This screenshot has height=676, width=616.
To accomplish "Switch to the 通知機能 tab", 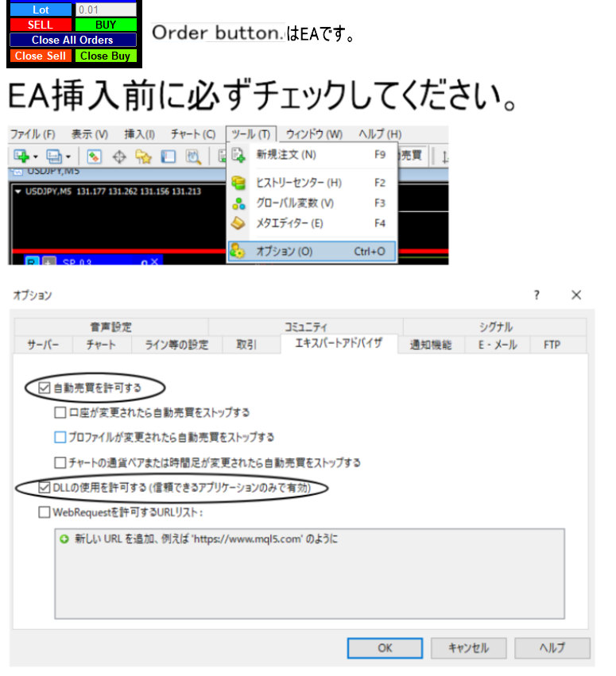I will [430, 345].
